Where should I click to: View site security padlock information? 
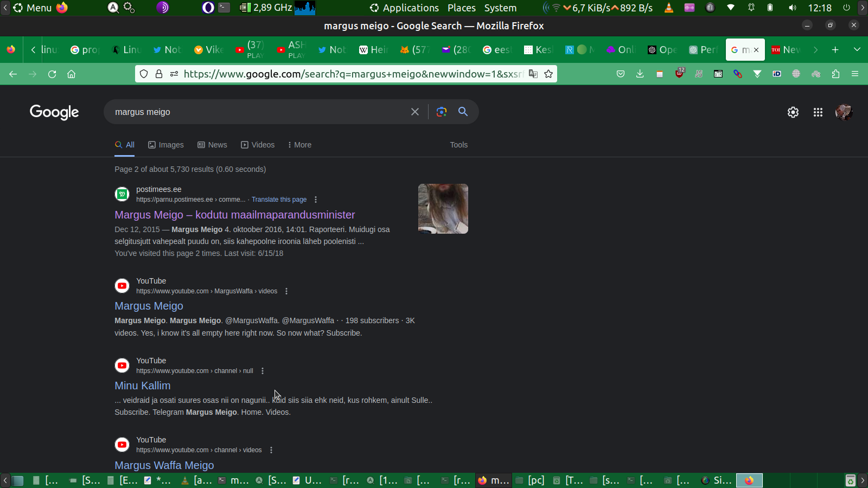coord(159,74)
